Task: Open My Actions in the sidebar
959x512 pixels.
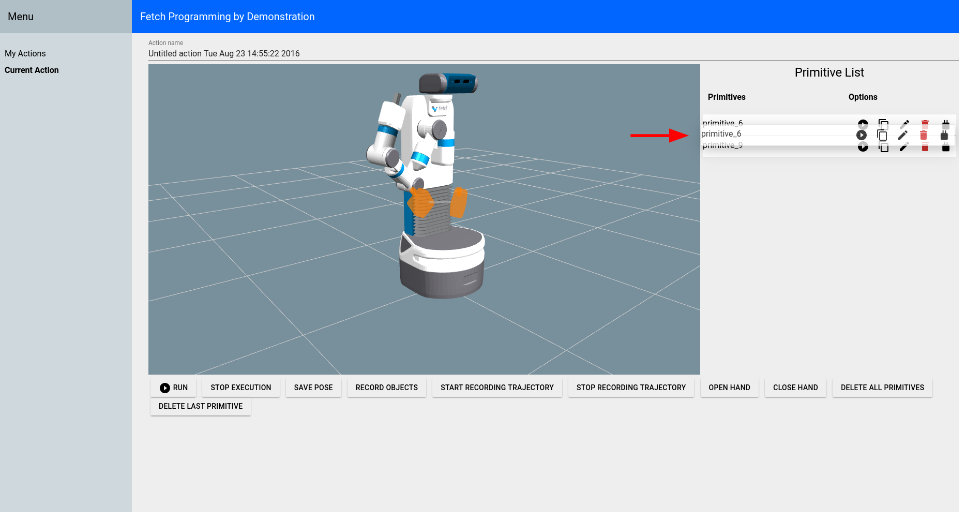Action: [25, 54]
